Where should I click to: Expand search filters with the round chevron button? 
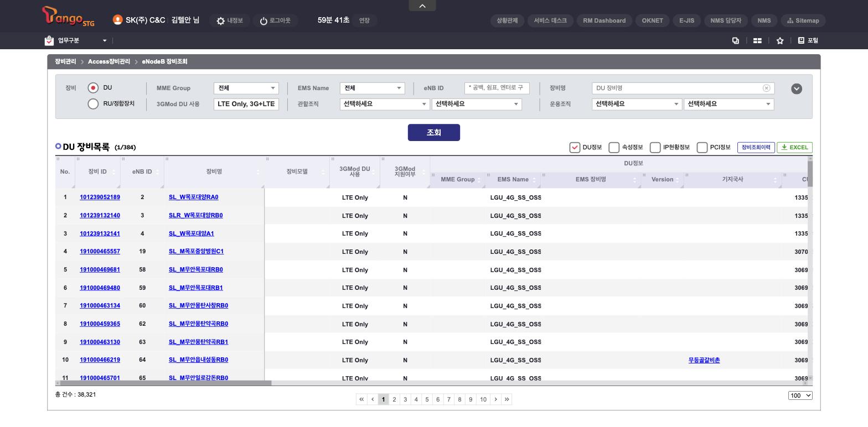pos(797,88)
